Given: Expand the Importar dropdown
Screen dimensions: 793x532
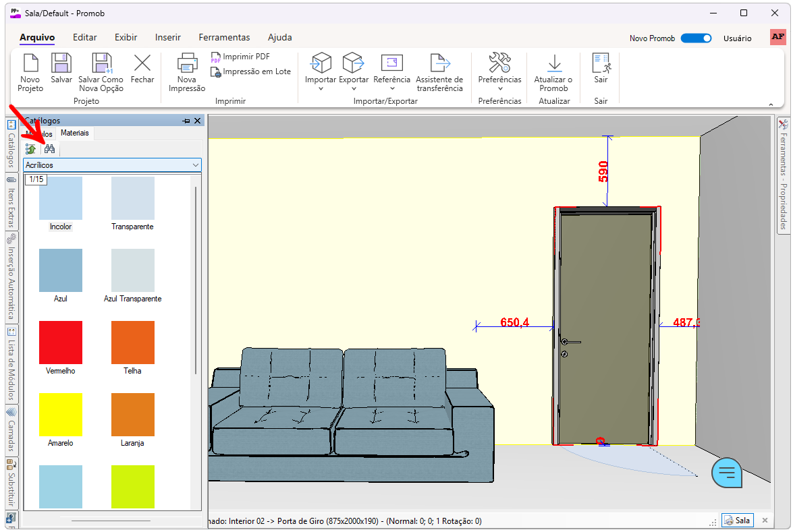Looking at the screenshot, I should click(x=321, y=88).
